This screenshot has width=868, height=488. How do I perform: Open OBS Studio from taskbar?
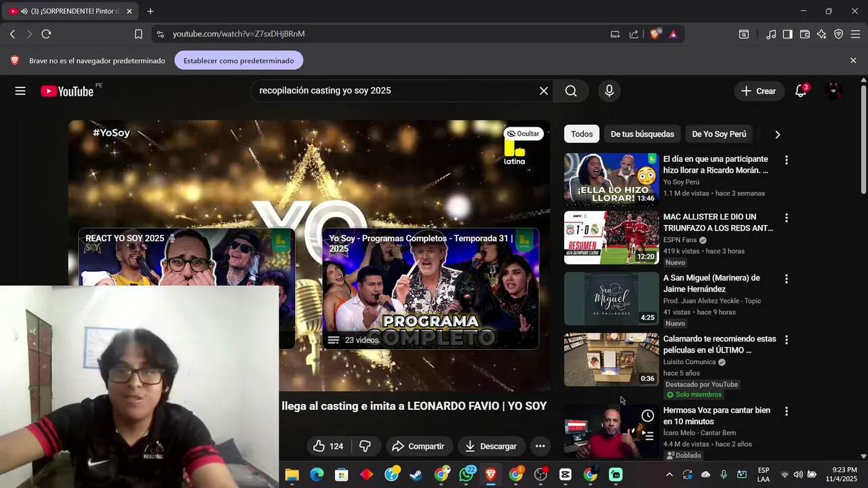click(x=540, y=474)
